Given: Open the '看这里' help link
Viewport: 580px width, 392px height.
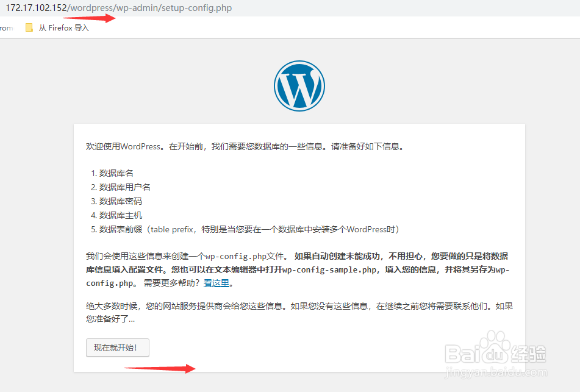Looking at the screenshot, I should [217, 283].
